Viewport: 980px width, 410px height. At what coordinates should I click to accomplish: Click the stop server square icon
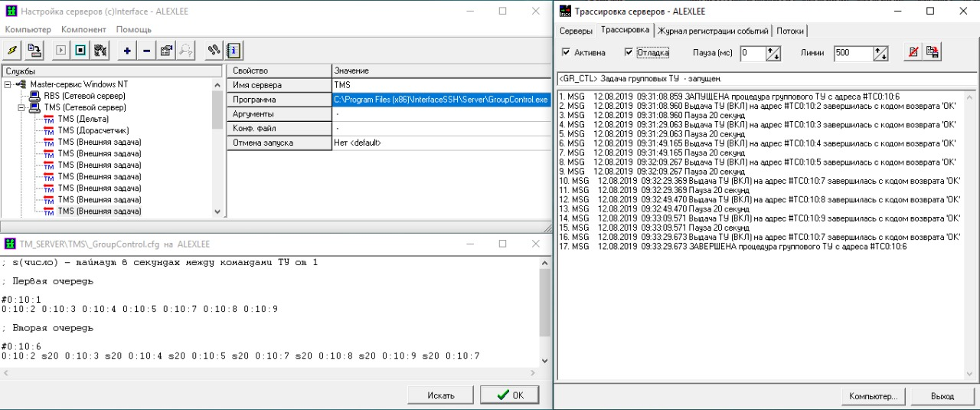80,51
